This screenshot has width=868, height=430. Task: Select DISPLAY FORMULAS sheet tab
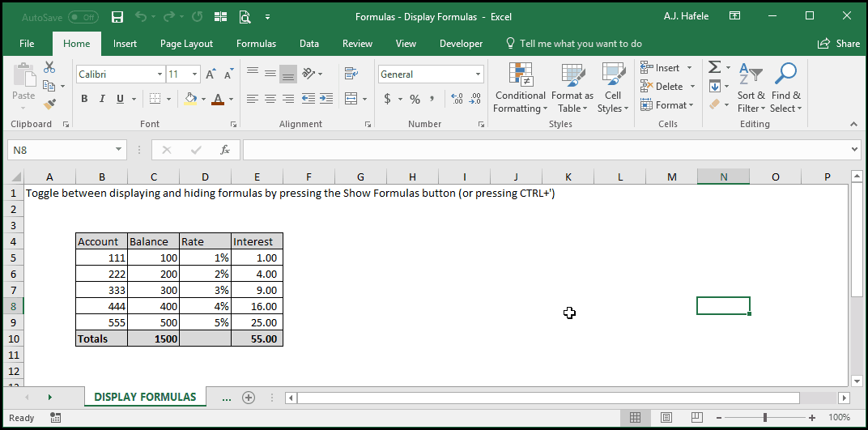point(145,397)
